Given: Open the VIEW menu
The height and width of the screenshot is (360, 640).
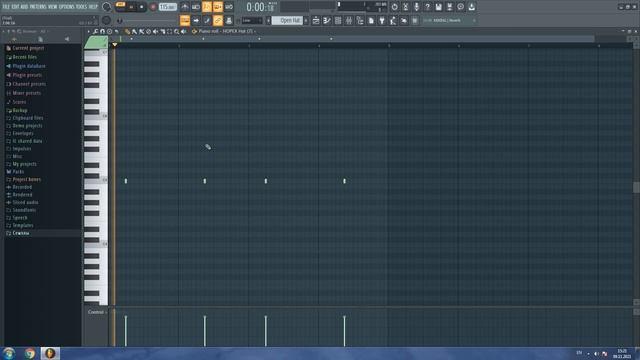Looking at the screenshot, I should coord(53,7).
